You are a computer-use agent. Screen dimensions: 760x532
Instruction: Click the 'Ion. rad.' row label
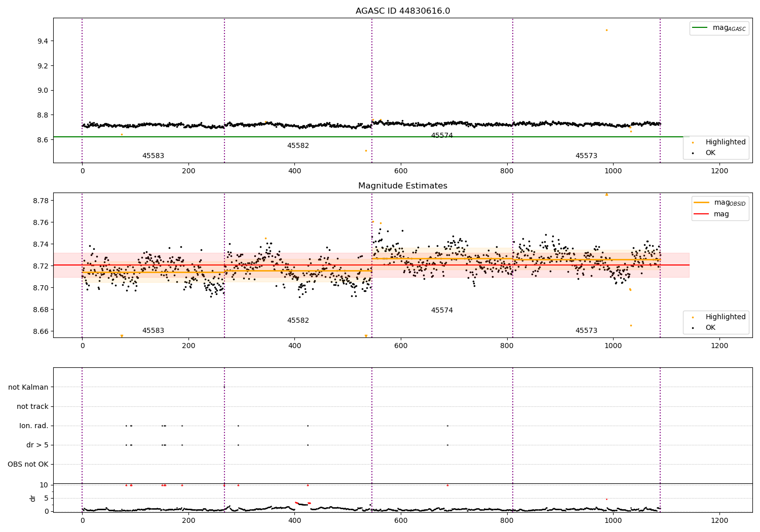tap(34, 426)
